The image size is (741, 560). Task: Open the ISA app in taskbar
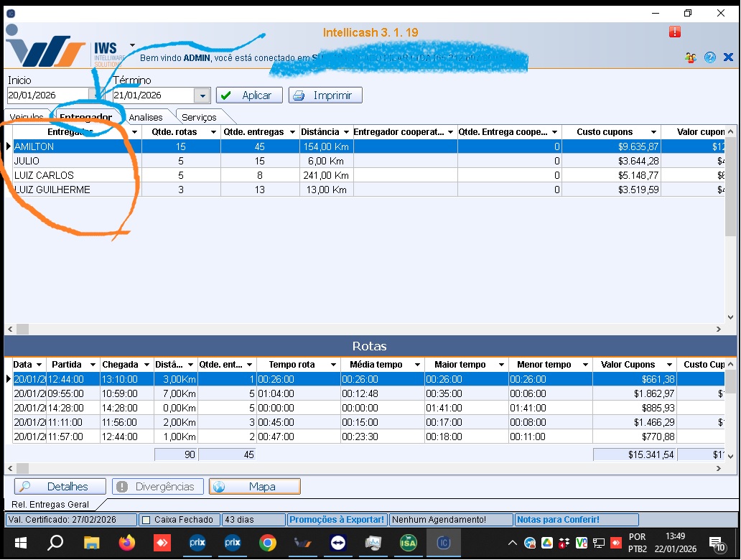[408, 543]
